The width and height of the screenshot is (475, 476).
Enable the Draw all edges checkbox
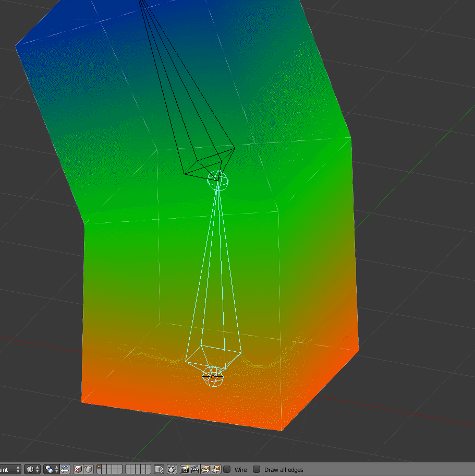257,469
